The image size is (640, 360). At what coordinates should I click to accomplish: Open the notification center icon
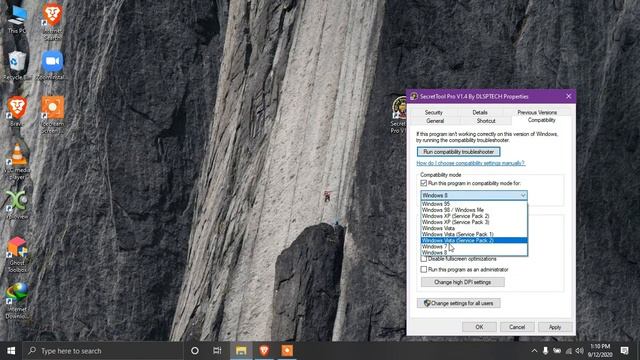coord(624,351)
